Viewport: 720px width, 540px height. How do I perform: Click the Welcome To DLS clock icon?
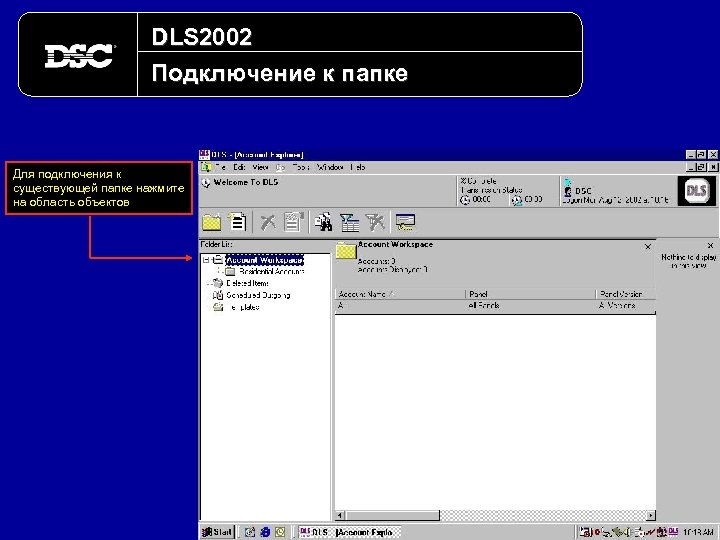point(206,182)
